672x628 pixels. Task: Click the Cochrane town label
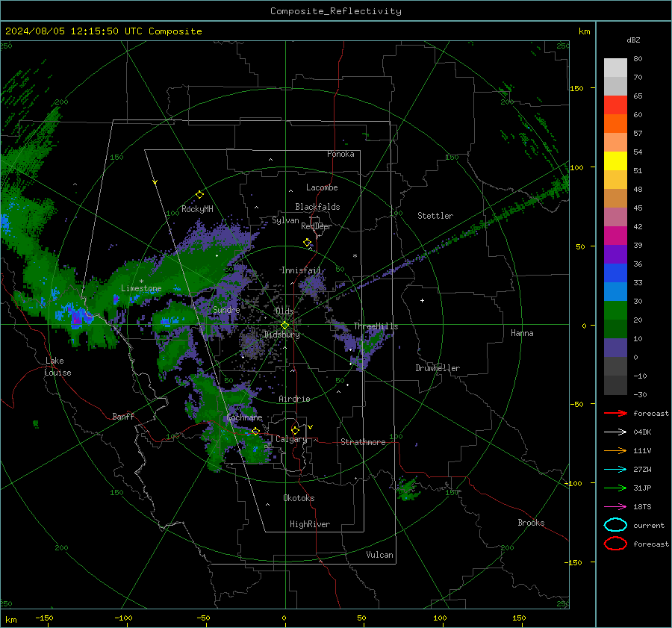(x=244, y=417)
